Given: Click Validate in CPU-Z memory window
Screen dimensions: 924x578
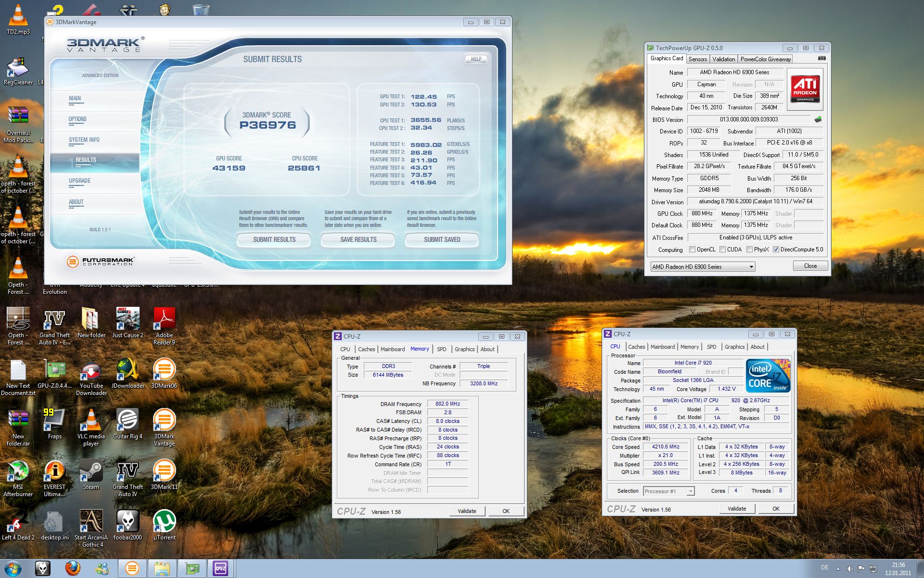Looking at the screenshot, I should (x=467, y=511).
